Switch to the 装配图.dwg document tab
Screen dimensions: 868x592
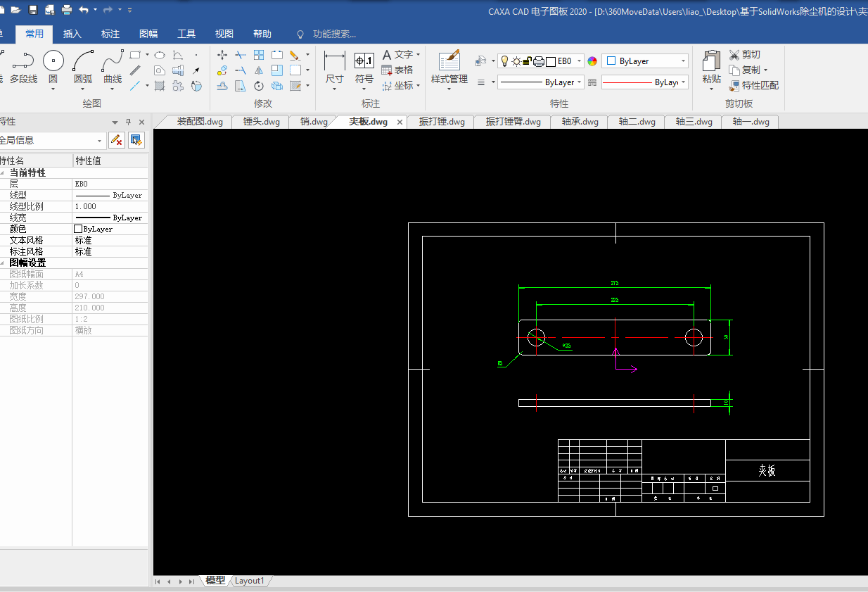pos(199,122)
